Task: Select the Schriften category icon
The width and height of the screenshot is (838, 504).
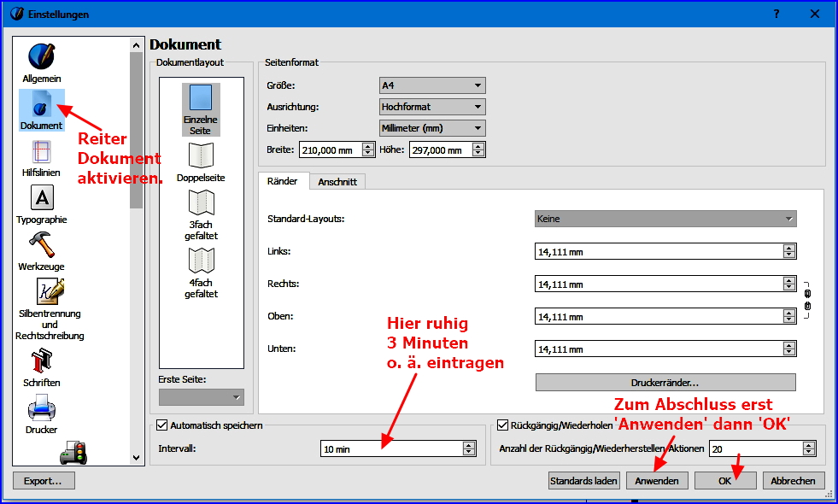Action: pos(41,362)
